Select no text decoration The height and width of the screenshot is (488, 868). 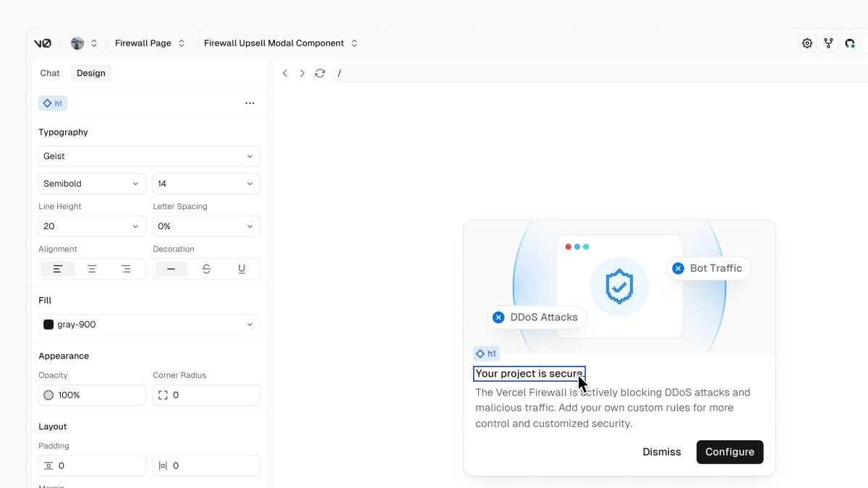click(171, 269)
